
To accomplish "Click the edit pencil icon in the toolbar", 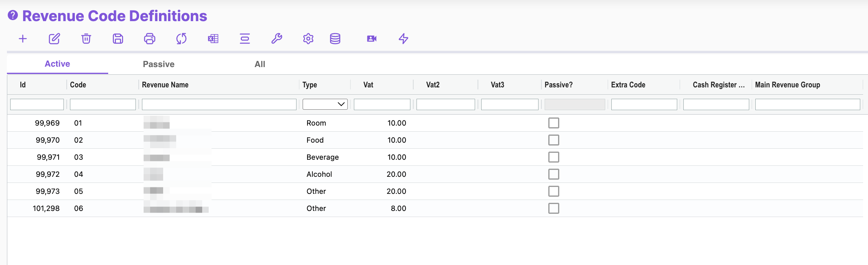I will (55, 39).
